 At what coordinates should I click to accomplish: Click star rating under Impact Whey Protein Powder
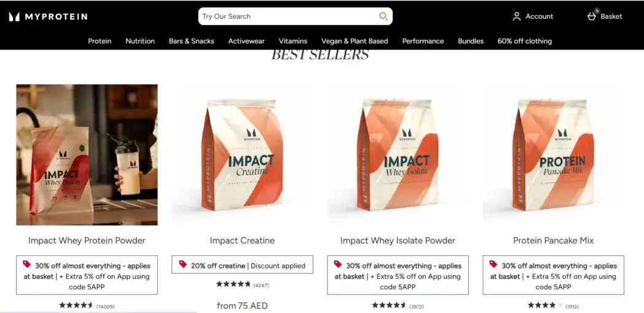[76, 305]
